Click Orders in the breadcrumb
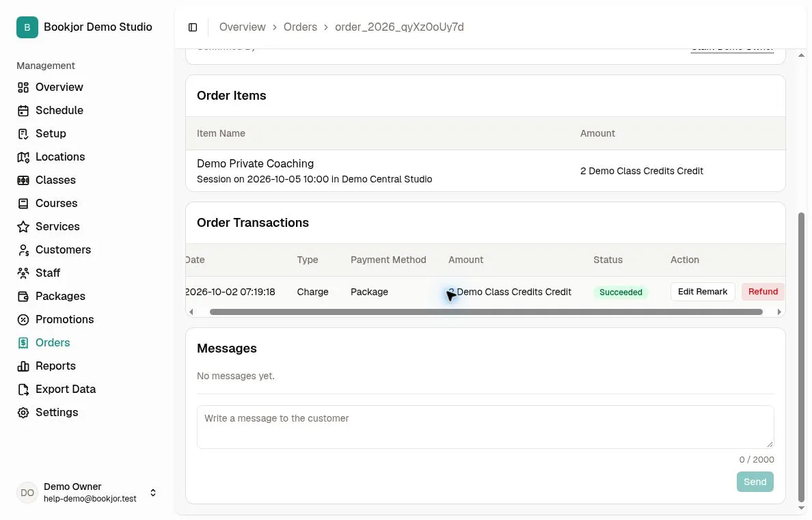The height and width of the screenshot is (520, 812). (300, 27)
